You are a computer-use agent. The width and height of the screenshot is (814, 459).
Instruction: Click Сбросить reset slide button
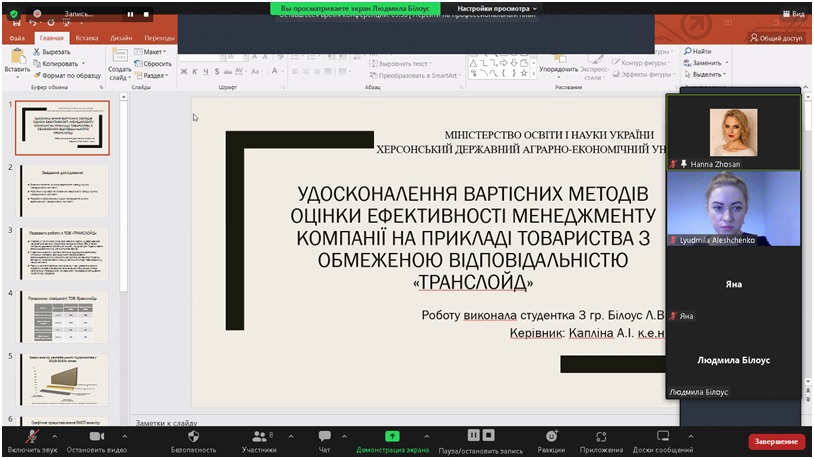coord(153,63)
